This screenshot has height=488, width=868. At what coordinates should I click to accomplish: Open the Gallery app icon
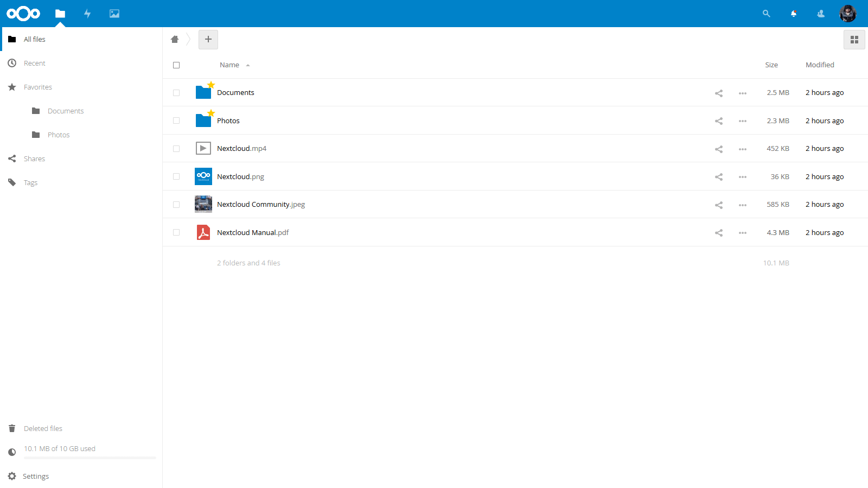point(114,14)
